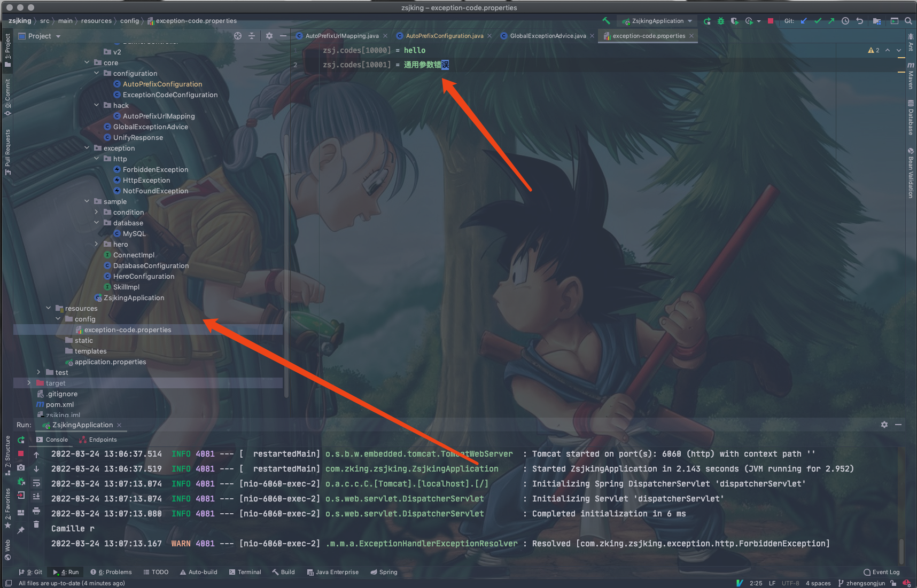Screen dimensions: 917x588
Task: Click the Project panel locate-file target icon
Action: [238, 36]
